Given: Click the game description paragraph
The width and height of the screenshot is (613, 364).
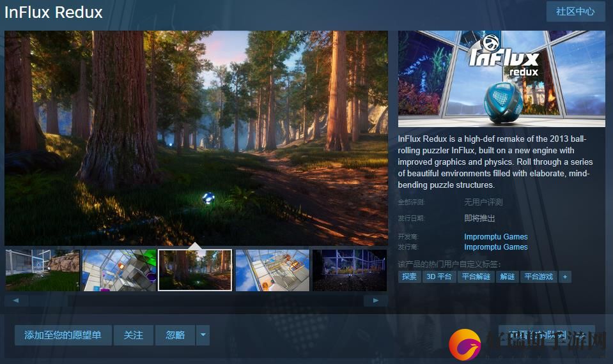Looking at the screenshot, I should pyautogui.click(x=495, y=162).
